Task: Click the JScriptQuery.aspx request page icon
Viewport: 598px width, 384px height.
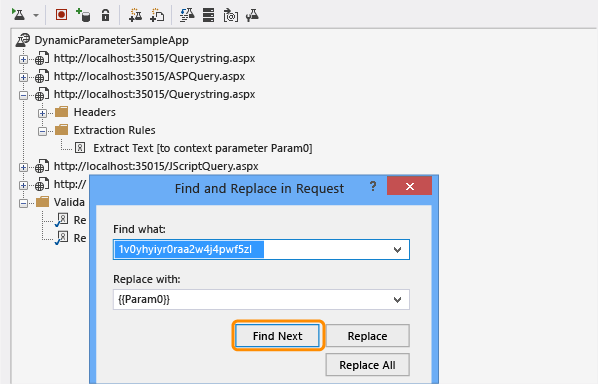Action: 42,166
